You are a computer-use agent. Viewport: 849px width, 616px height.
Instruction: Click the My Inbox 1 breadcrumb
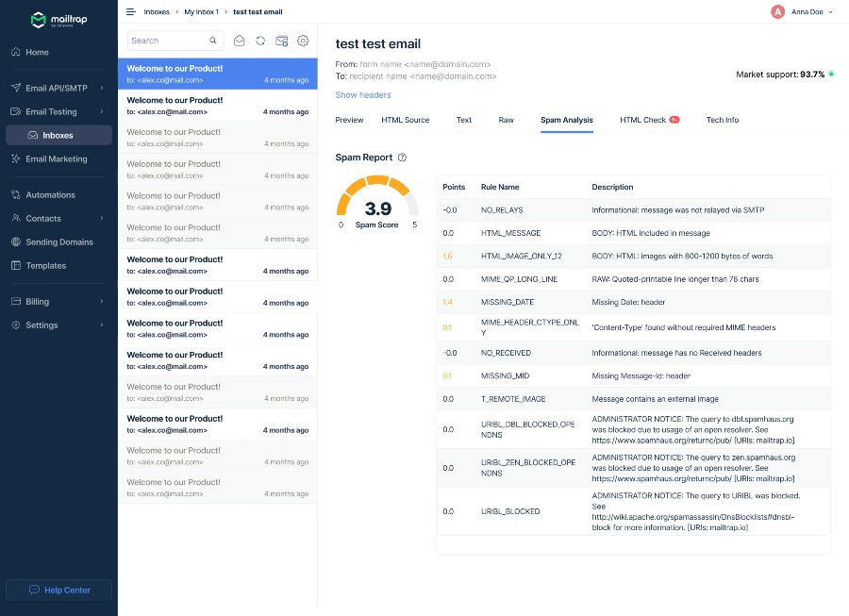(x=201, y=12)
